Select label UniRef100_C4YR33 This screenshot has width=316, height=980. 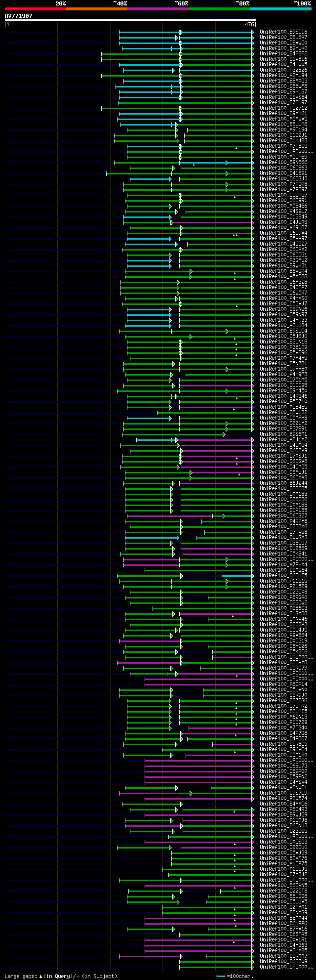click(283, 320)
